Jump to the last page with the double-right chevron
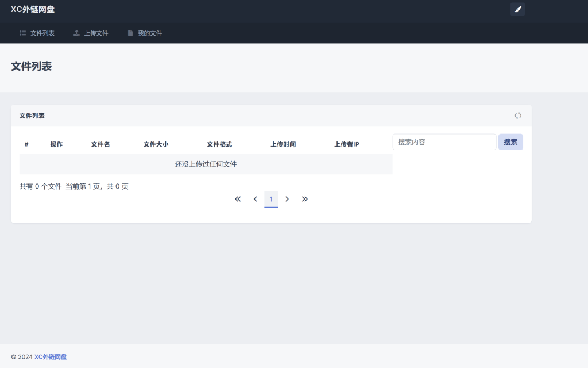This screenshot has height=368, width=588. pos(305,199)
